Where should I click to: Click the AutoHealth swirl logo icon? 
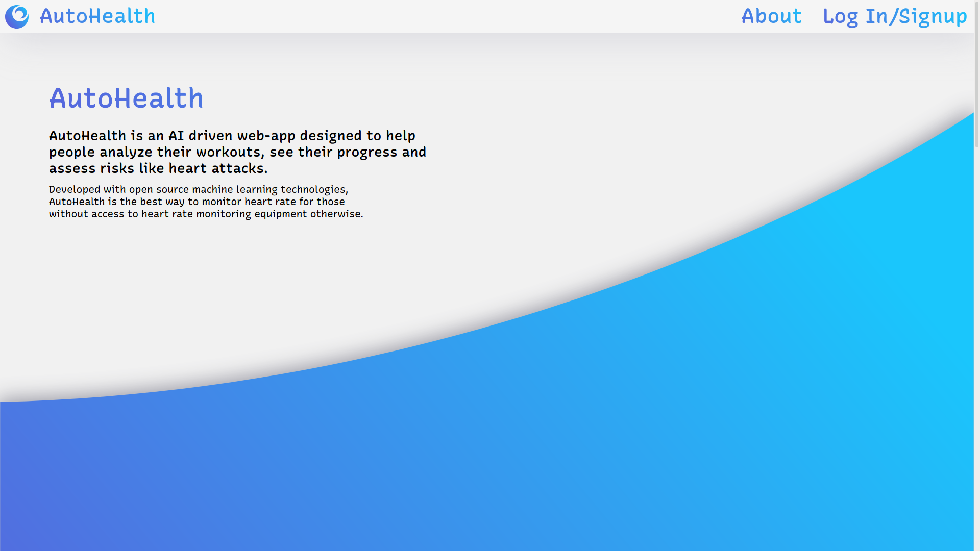(x=17, y=17)
